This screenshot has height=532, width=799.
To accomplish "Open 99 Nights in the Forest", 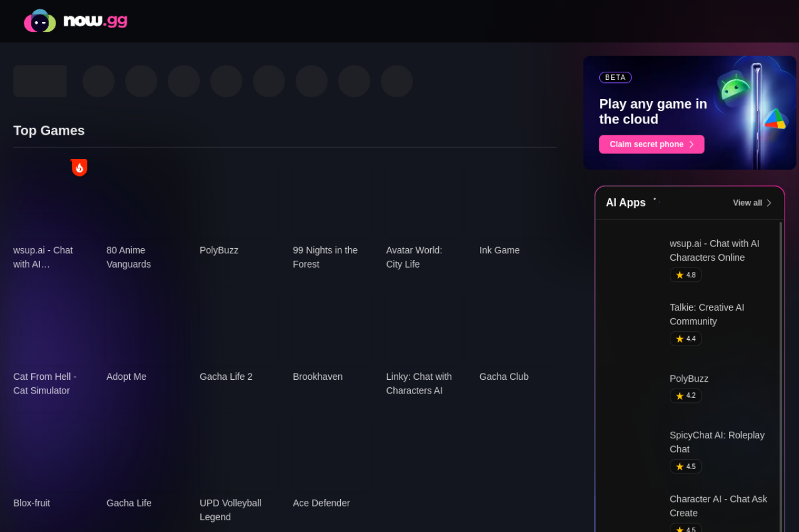I will pyautogui.click(x=325, y=257).
